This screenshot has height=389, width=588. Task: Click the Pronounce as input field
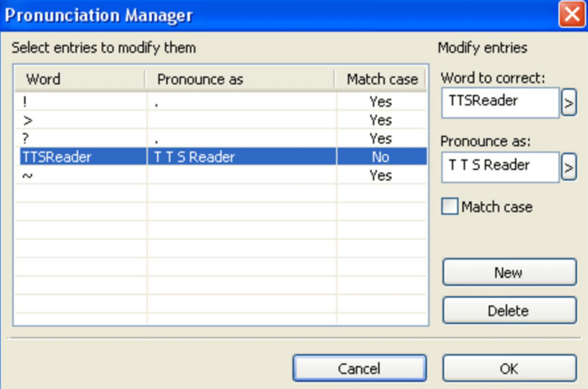point(500,167)
